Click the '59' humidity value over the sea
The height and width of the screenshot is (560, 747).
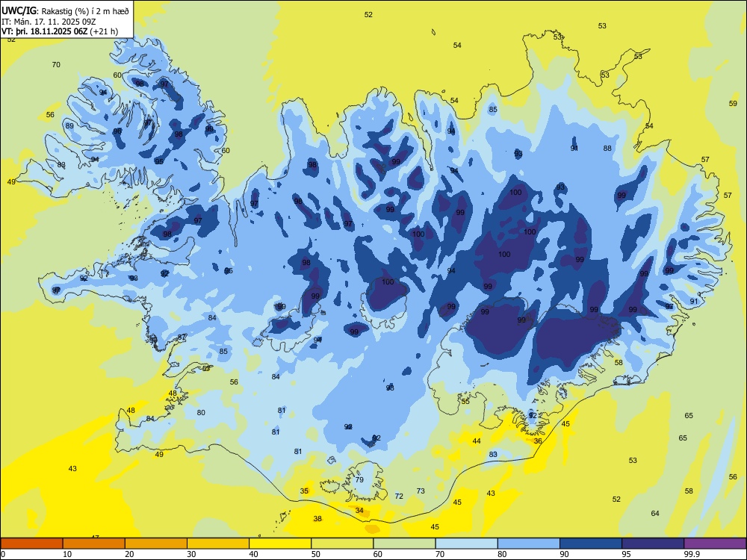(x=734, y=103)
